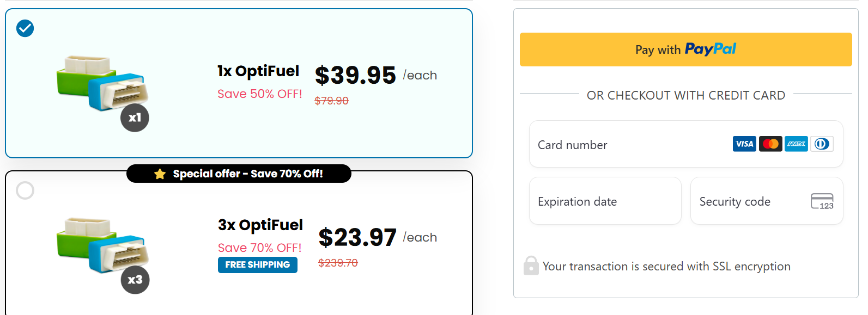This screenshot has width=868, height=315.
Task: Click the star in Special offer banner
Action: [x=160, y=174]
